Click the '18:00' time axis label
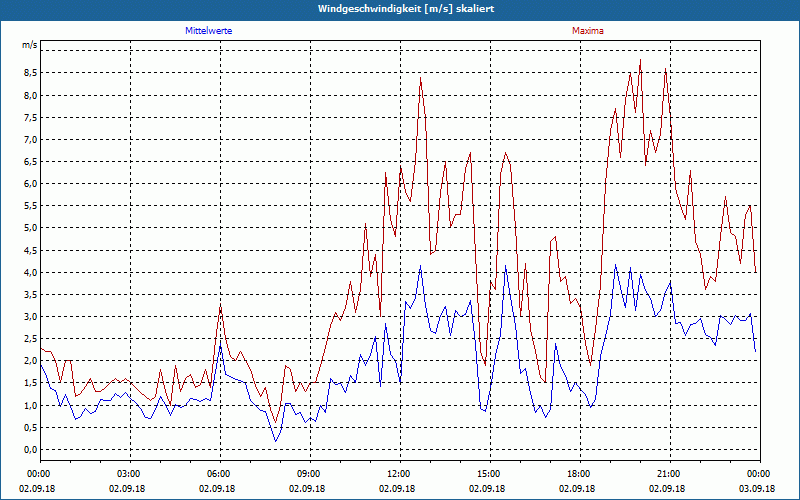Image resolution: width=800 pixels, height=500 pixels. tap(580, 474)
